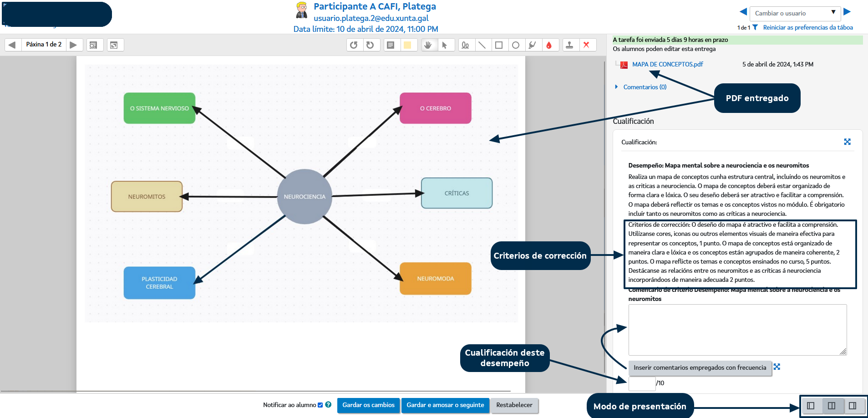The image size is (868, 418).
Task: Select the line drawing tool
Action: (x=482, y=45)
